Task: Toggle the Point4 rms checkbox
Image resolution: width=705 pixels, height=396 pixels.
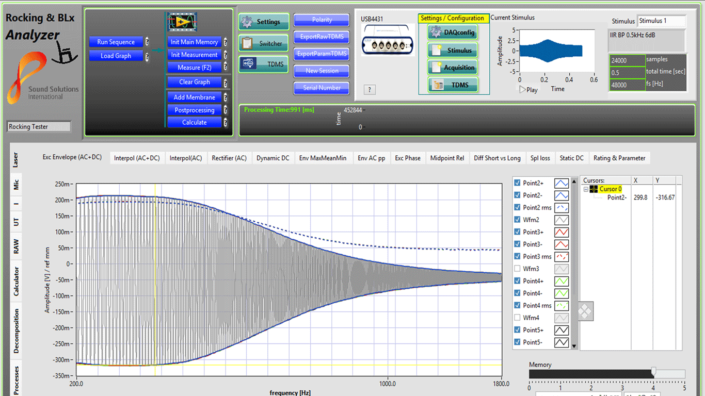Action: (517, 305)
